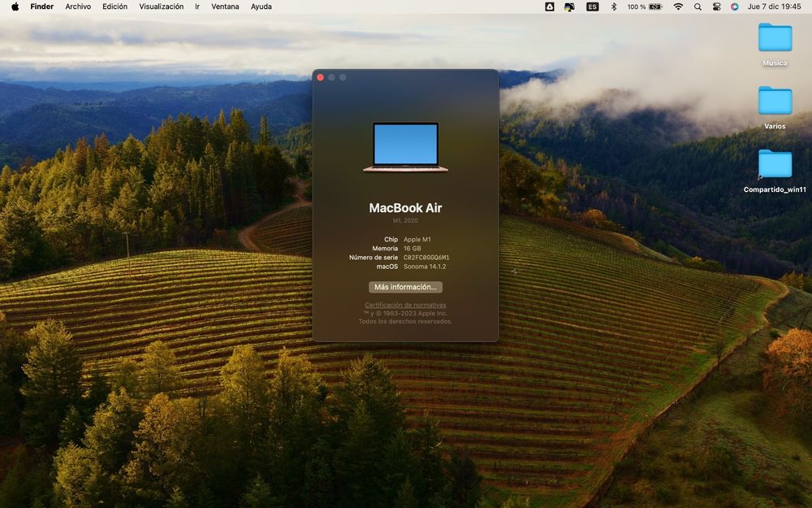Click the macOS version Sonoma 14.1.2
The width and height of the screenshot is (812, 508).
(x=425, y=267)
